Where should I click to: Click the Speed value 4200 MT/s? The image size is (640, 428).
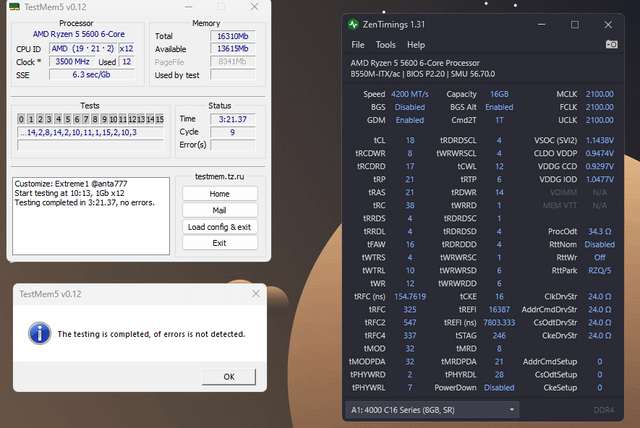[x=410, y=94]
